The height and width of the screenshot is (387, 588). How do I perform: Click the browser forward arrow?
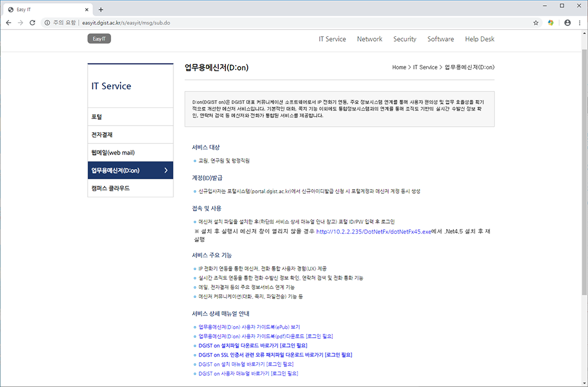(21, 22)
